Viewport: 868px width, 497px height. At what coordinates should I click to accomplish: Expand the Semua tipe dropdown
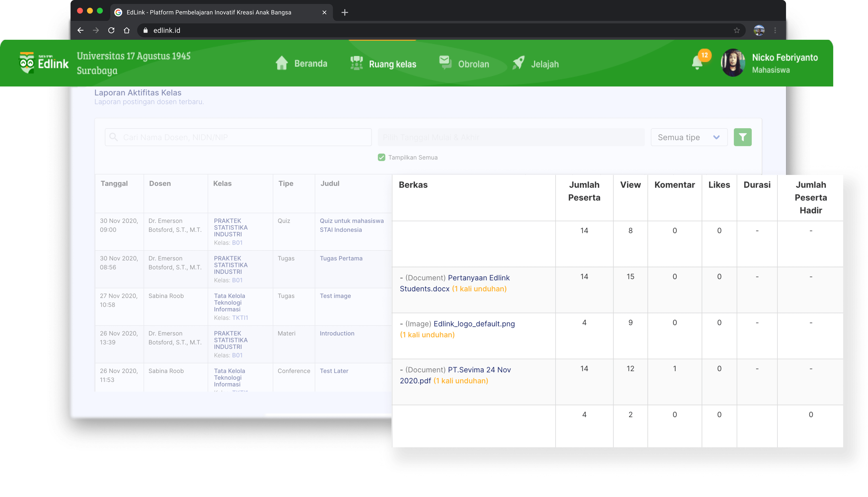tap(689, 137)
